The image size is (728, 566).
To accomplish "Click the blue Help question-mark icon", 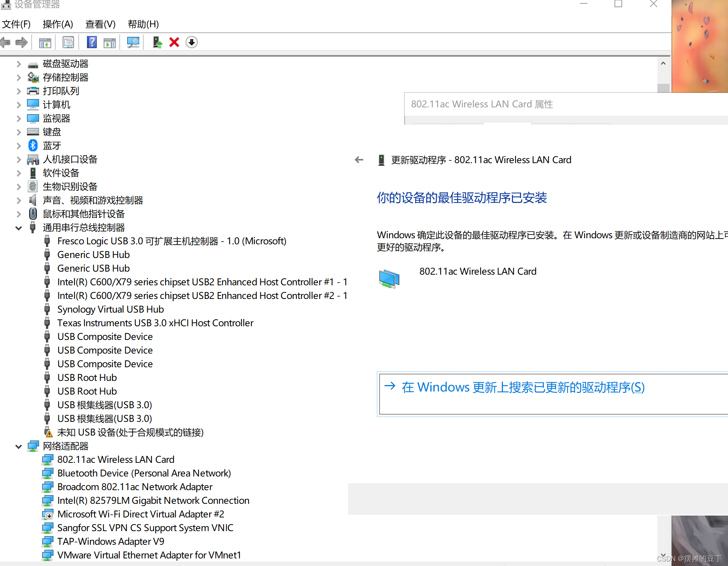I will [92, 42].
